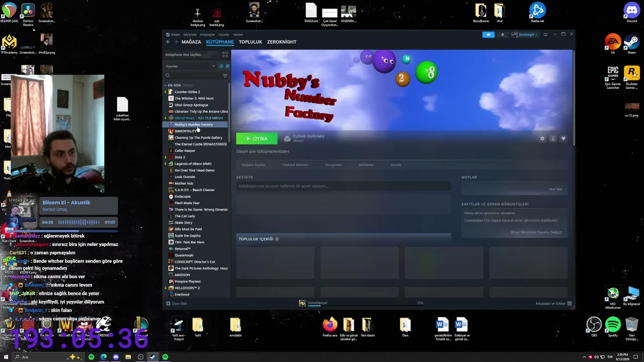Screen dimensions: 644x362
Task: Add Nubby's Number Factory to favorites
Action: pyautogui.click(x=563, y=138)
